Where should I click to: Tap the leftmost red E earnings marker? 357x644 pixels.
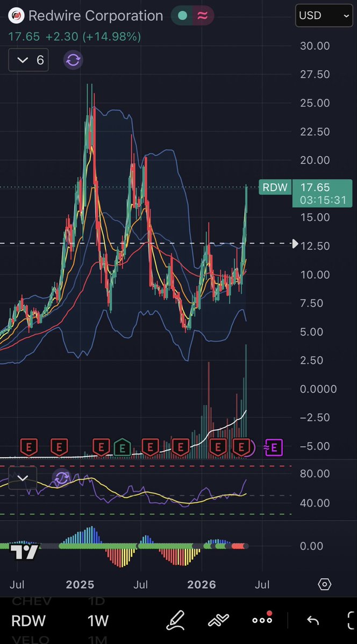29,447
